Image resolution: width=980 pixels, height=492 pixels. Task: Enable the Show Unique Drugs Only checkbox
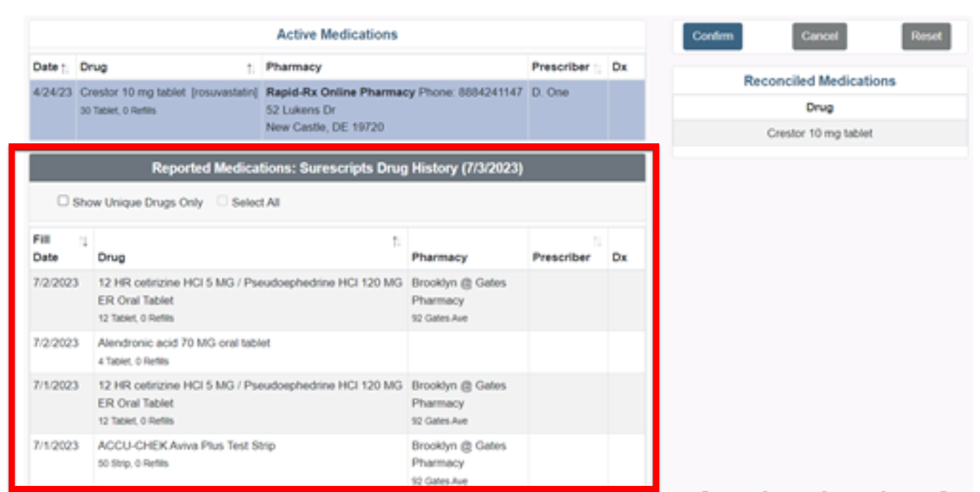pyautogui.click(x=63, y=201)
